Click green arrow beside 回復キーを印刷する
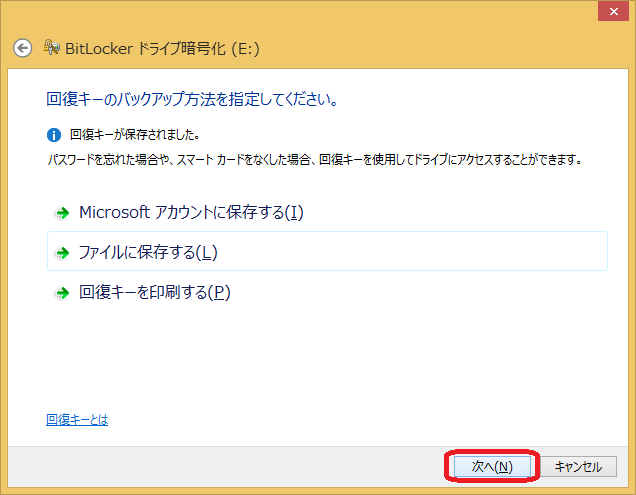 pos(62,293)
